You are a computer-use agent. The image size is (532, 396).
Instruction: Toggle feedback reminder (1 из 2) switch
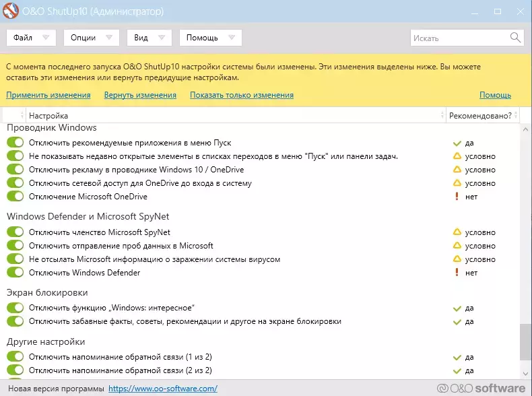point(15,356)
